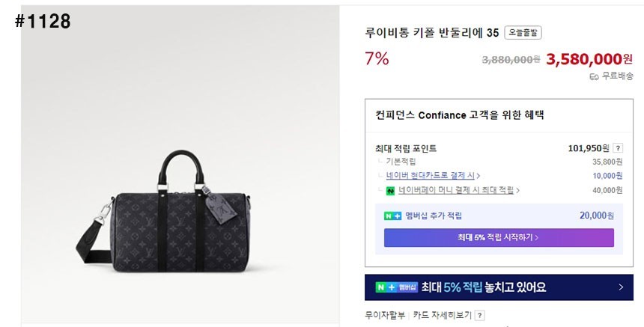Click the 최대 5% 적립 놓치고 있어요 banner text
644x327 pixels.
coord(483,287)
